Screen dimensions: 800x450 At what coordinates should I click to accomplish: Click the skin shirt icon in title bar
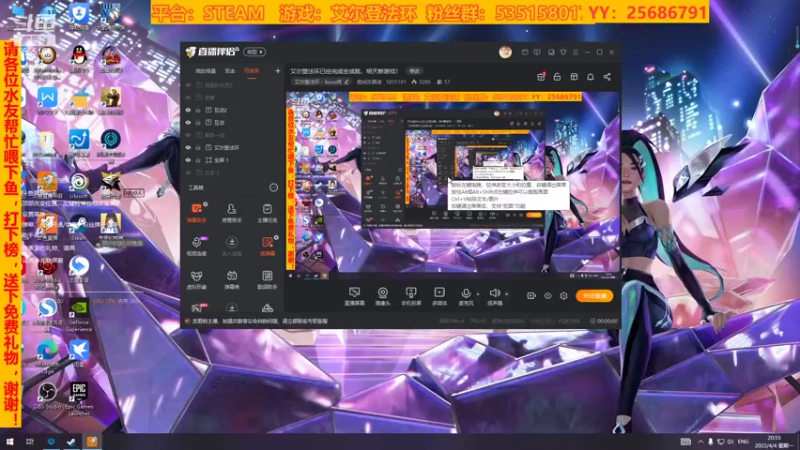pos(563,52)
